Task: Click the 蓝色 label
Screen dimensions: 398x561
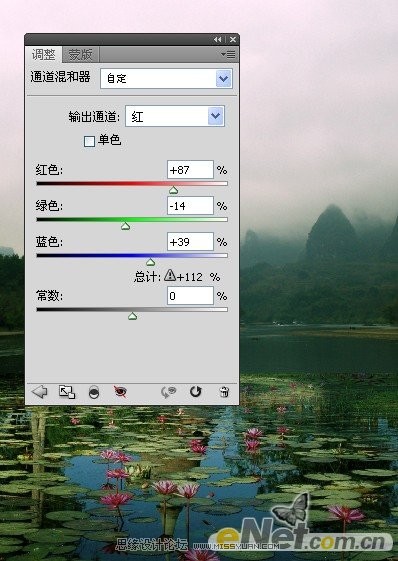Action: coord(49,242)
